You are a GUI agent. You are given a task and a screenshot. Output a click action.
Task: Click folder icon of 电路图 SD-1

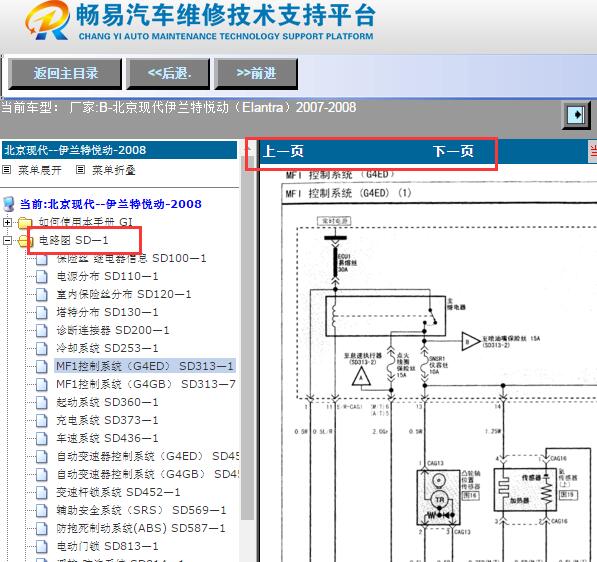click(25, 240)
